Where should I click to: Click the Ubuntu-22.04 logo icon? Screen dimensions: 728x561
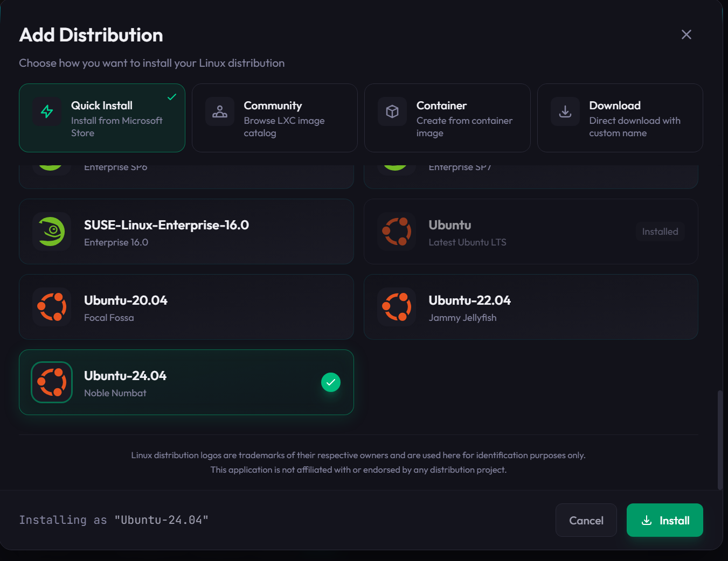coord(397,307)
